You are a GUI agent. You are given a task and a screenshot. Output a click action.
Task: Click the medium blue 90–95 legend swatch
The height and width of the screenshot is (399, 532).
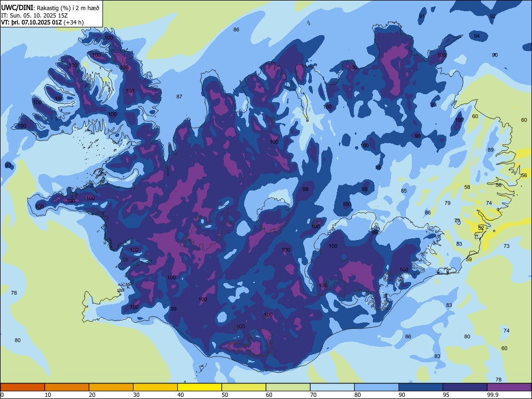(x=421, y=387)
